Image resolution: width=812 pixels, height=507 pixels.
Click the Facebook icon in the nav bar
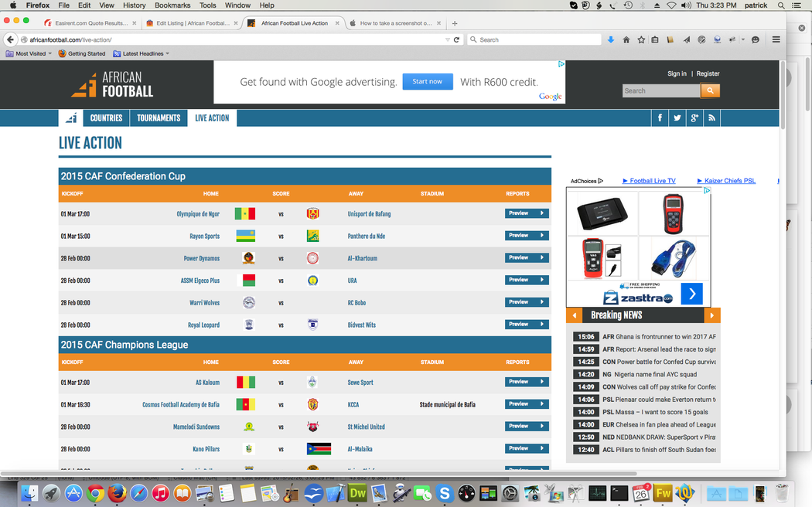coord(660,118)
